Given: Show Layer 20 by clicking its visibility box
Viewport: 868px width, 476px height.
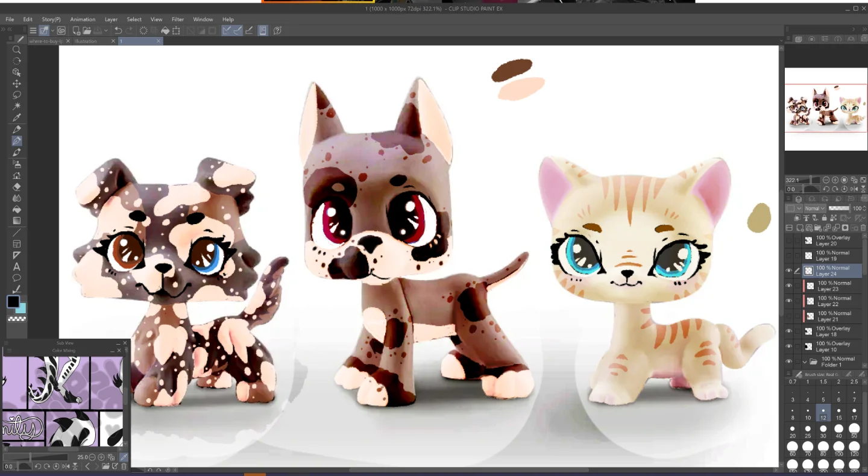Looking at the screenshot, I should coord(788,240).
